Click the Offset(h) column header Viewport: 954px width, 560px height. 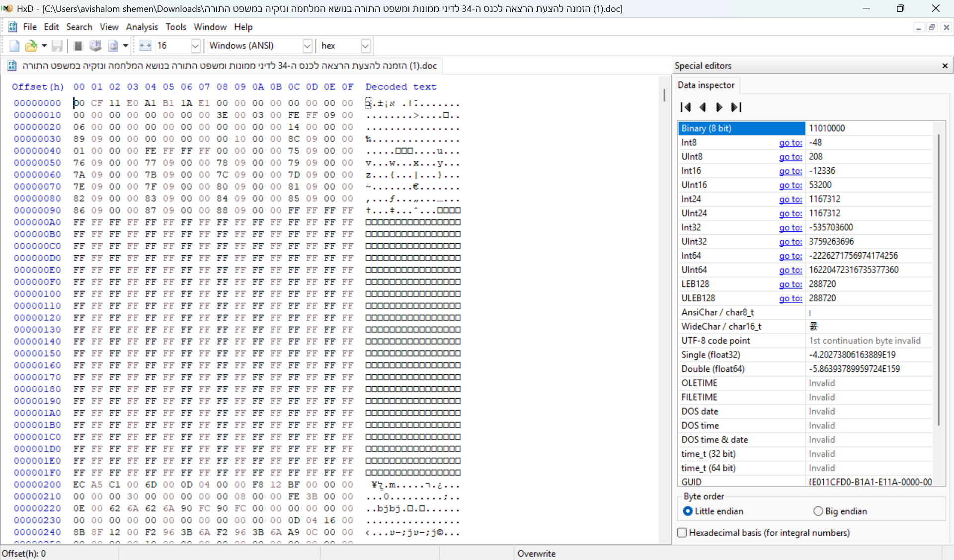pos(38,87)
